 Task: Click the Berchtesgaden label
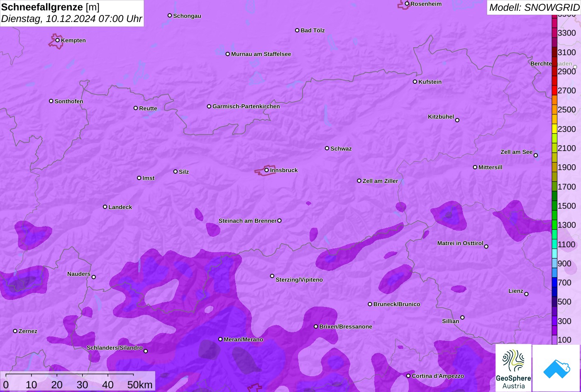click(x=551, y=63)
